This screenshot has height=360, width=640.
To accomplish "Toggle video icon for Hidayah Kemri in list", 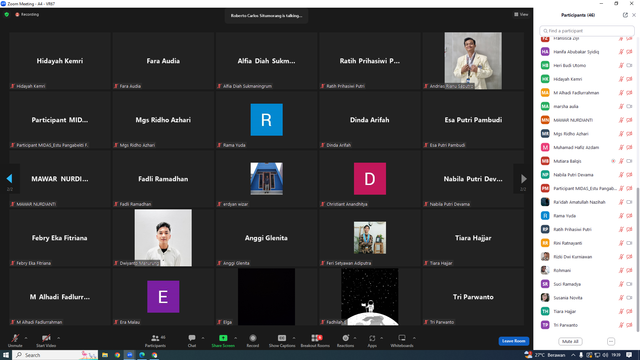I will (629, 79).
